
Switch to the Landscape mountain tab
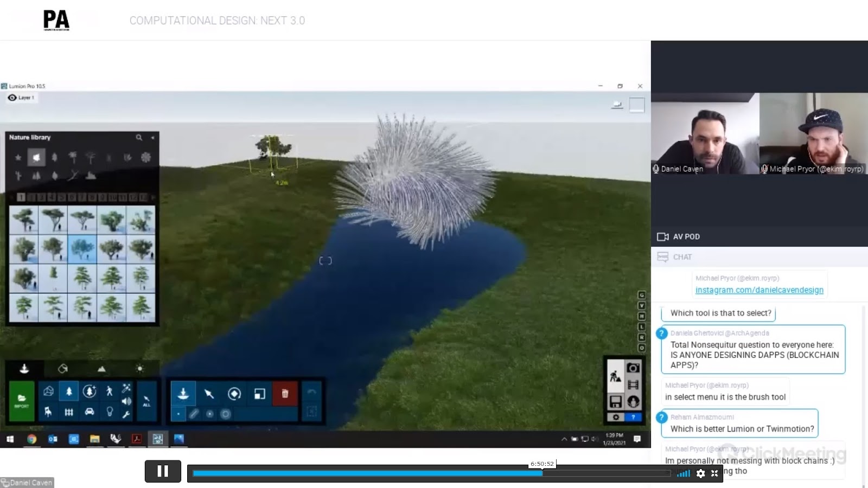(101, 369)
